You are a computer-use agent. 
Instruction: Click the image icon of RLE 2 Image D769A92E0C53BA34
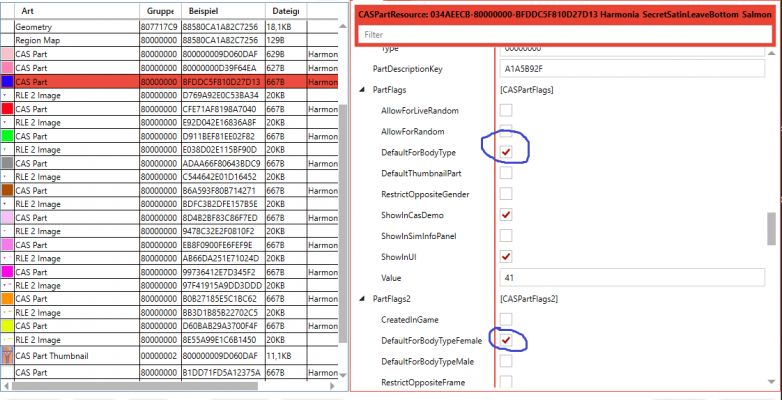(7, 95)
